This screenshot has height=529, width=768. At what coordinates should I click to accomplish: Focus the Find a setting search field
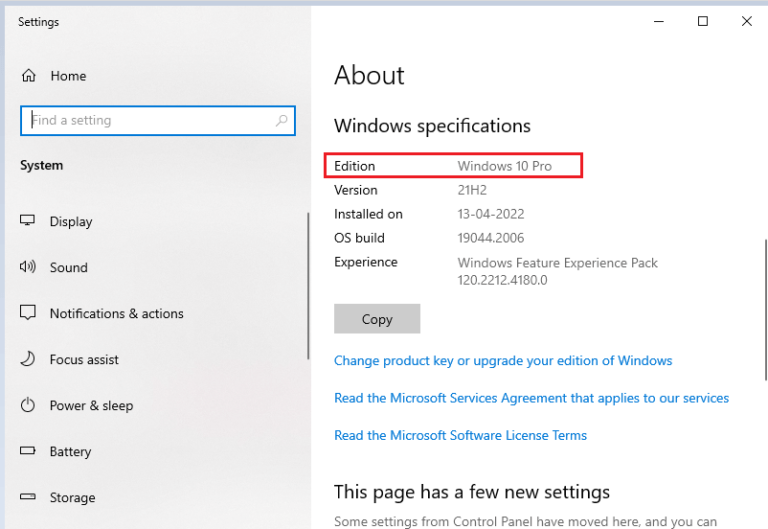pos(150,121)
